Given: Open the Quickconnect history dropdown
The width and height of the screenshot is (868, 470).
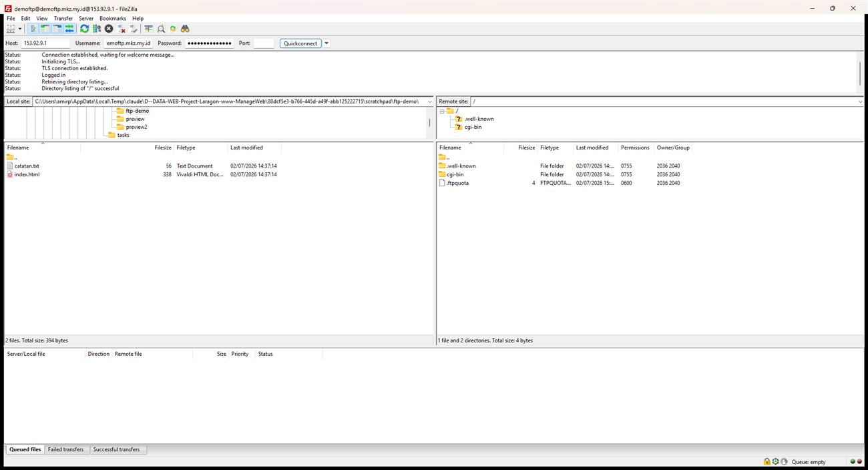Looking at the screenshot, I should (x=327, y=43).
